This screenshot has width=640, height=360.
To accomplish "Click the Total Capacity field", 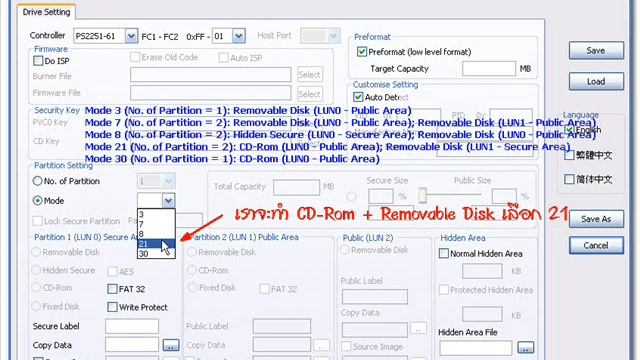I will [x=296, y=187].
